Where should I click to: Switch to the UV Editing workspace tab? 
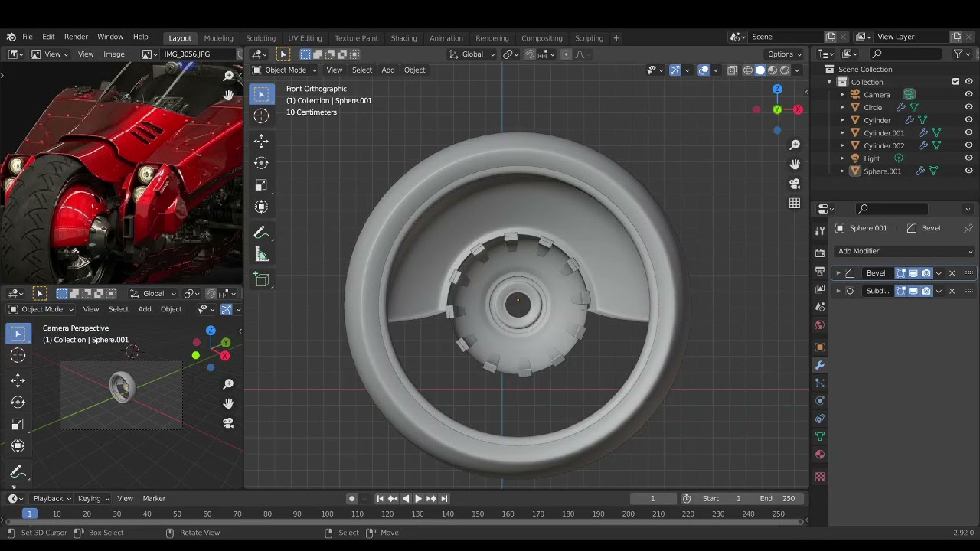tap(305, 38)
